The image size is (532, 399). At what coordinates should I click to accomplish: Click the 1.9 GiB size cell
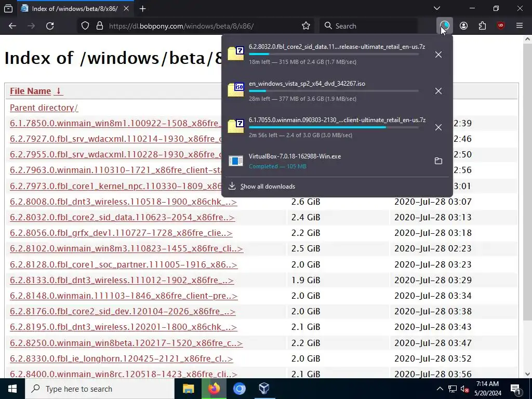pos(305,280)
